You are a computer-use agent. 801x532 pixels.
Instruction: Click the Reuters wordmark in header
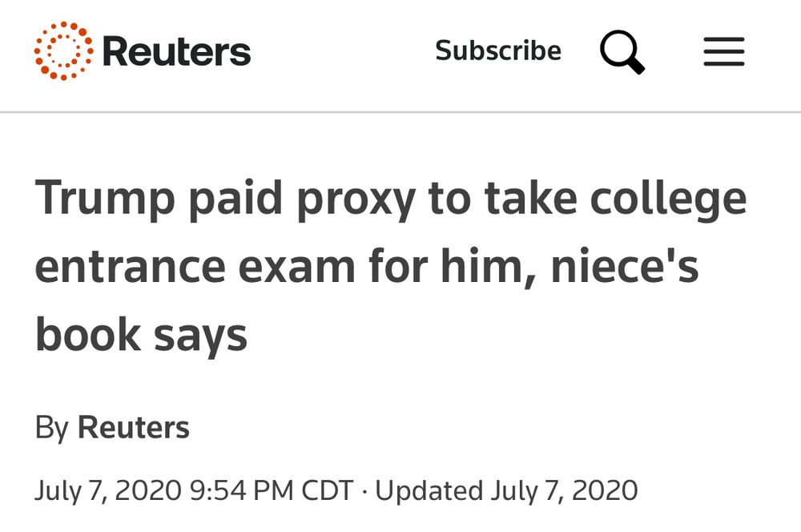click(177, 52)
